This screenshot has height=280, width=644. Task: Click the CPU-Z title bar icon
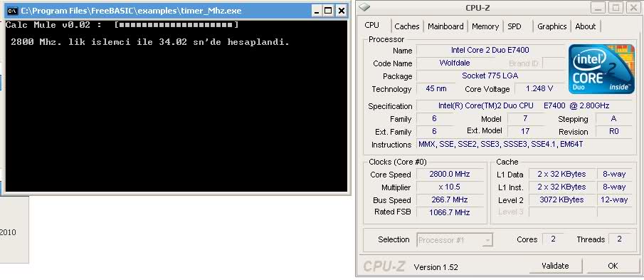point(365,7)
